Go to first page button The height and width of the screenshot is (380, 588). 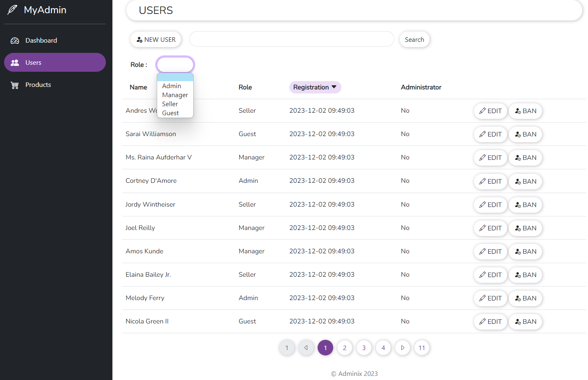pos(287,348)
